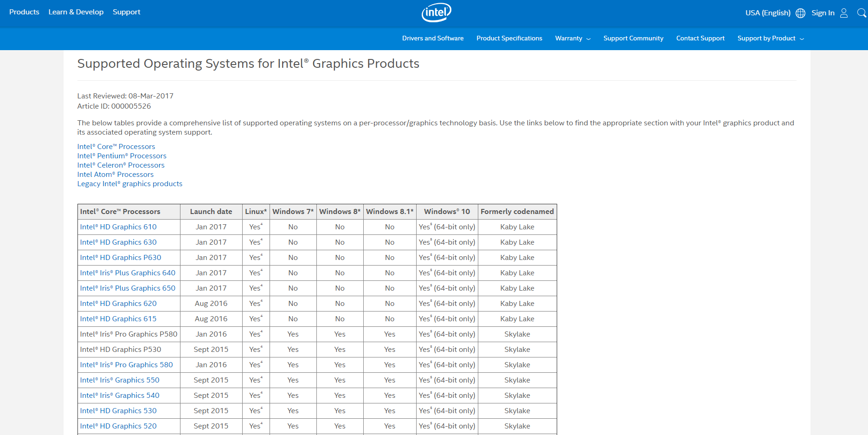The image size is (868, 435).
Task: Click the Windows 8.1* column header
Action: [390, 212]
